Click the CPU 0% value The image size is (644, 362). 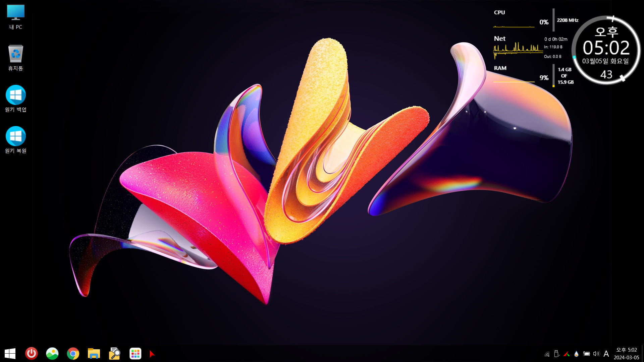[544, 22]
